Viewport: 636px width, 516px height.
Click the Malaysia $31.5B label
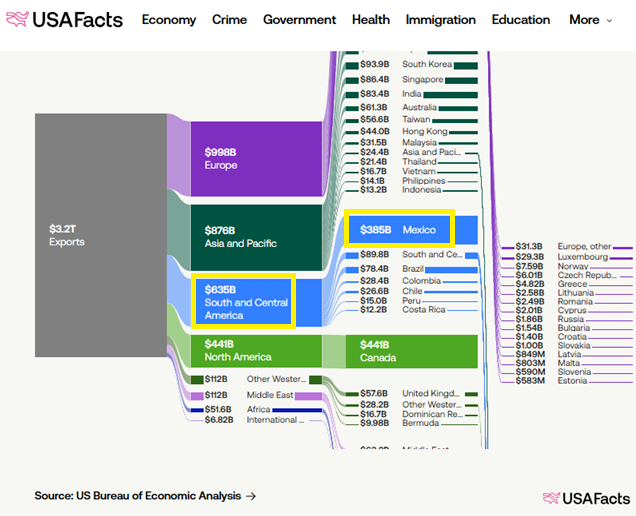[x=398, y=143]
